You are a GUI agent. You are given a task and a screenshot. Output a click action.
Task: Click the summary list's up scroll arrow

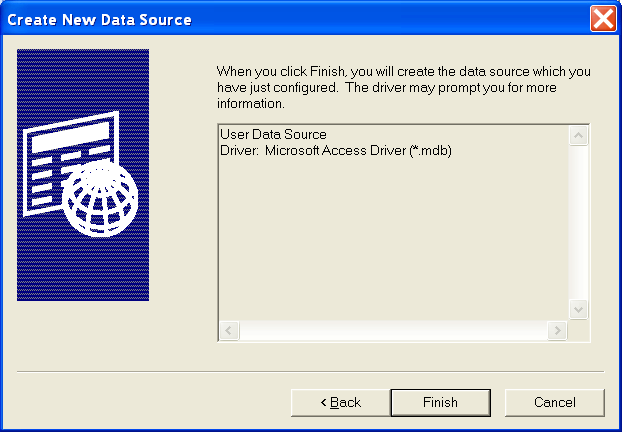pyautogui.click(x=578, y=136)
